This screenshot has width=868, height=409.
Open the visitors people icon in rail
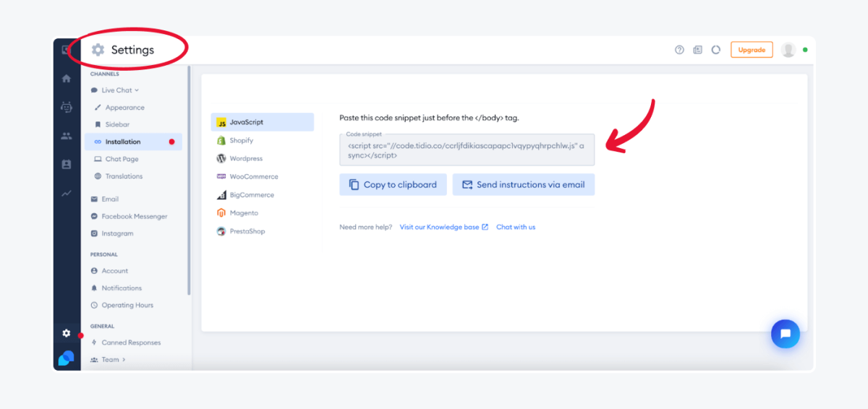click(67, 136)
